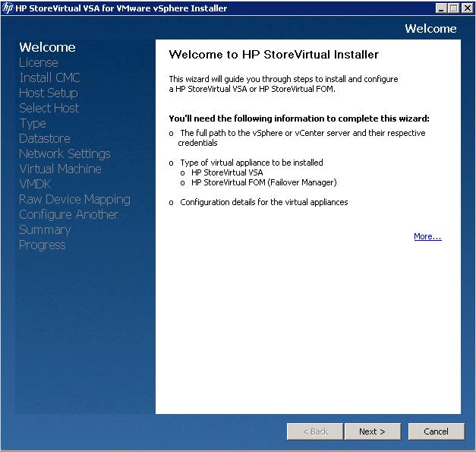Click the 'Welcome to HP StoreVirtual Installer' heading
This screenshot has height=452, width=476.
[x=274, y=55]
